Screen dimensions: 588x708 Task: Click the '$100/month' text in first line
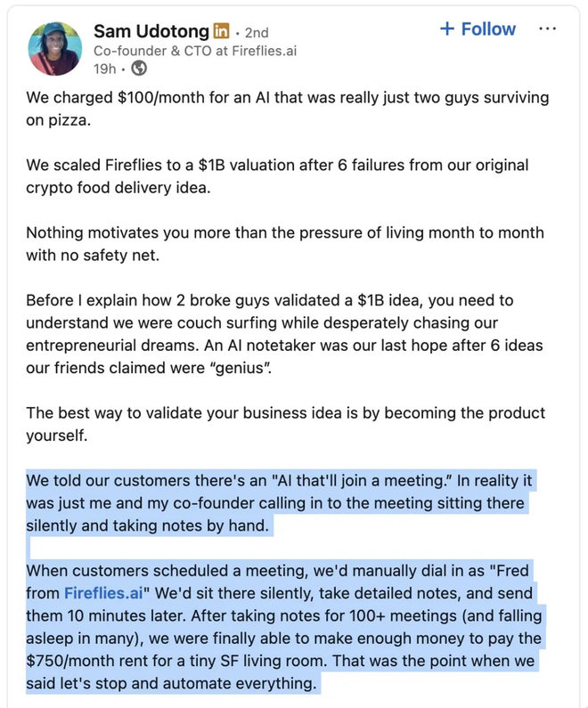(160, 97)
